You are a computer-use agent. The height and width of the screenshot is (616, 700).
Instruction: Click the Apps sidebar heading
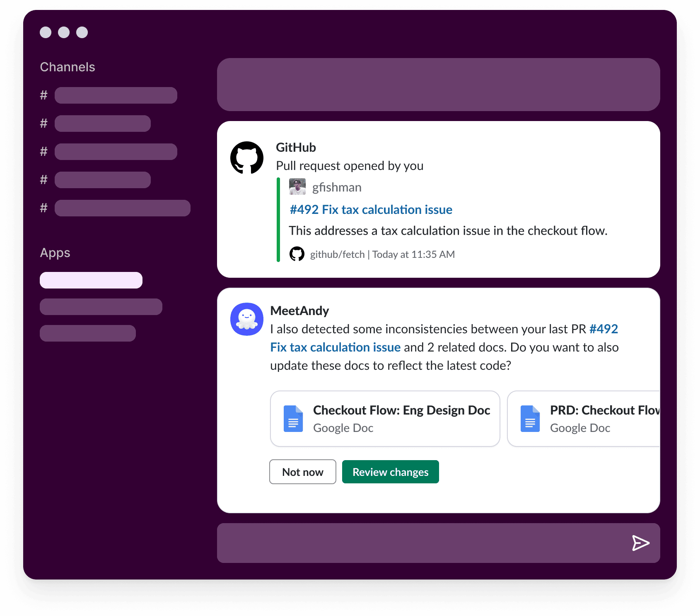point(55,253)
